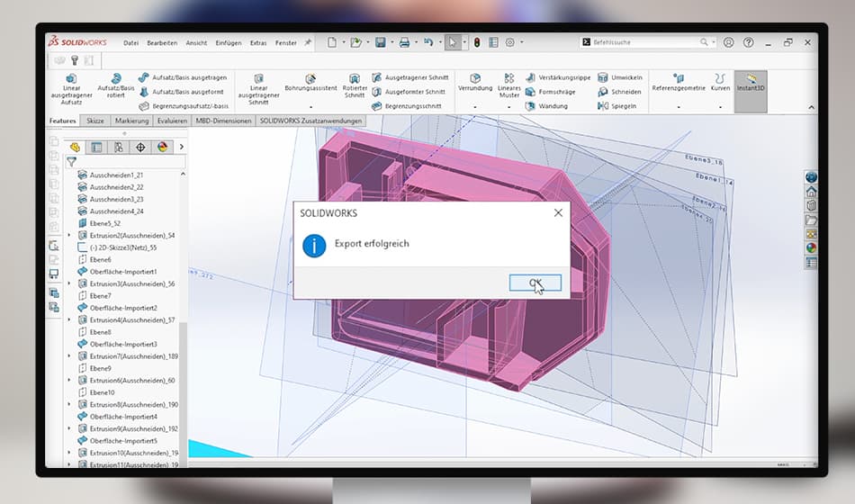The image size is (855, 504).
Task: Open the DisplayManager color sphere tab
Action: coord(163,148)
